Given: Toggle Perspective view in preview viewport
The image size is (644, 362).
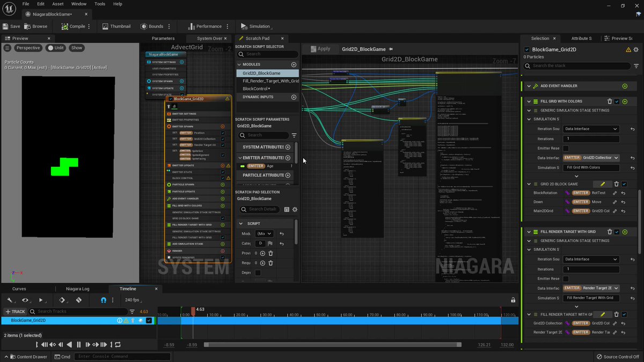Looking at the screenshot, I should click(27, 48).
